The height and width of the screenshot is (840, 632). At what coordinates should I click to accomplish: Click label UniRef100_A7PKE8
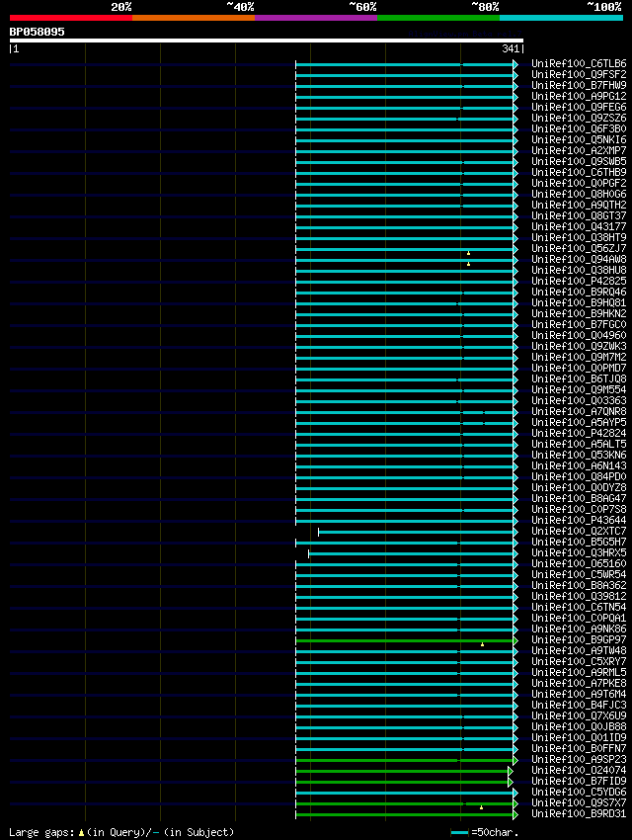point(579,684)
